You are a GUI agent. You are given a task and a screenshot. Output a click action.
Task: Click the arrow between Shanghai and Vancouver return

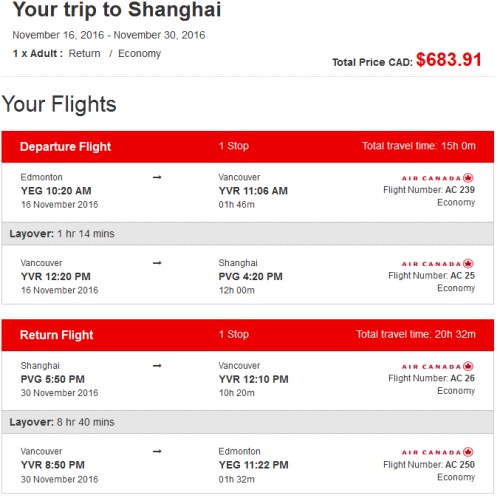click(x=157, y=366)
